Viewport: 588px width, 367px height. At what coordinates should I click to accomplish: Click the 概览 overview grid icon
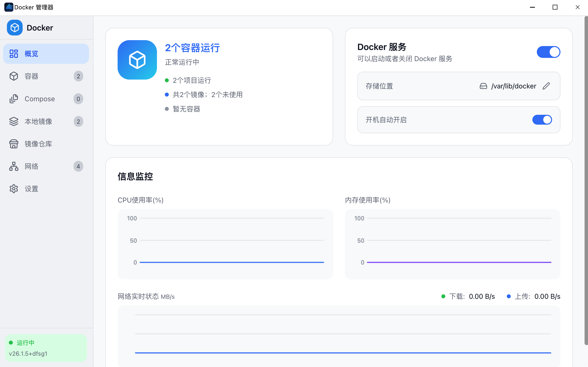[x=14, y=54]
